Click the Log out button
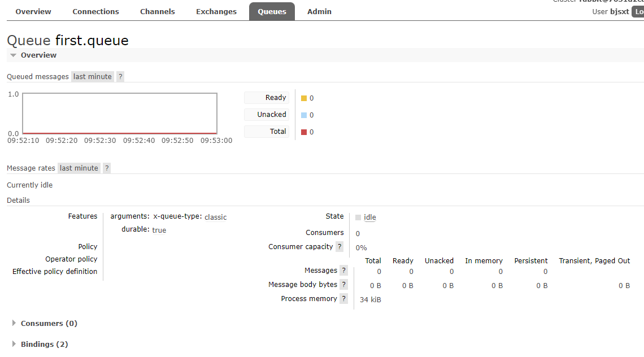Viewport: 644px width, 357px height. [638, 11]
